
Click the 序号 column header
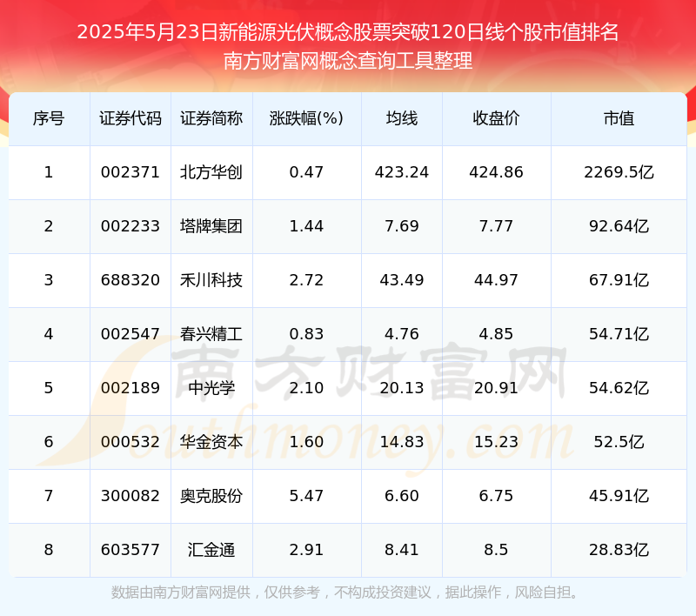[49, 118]
